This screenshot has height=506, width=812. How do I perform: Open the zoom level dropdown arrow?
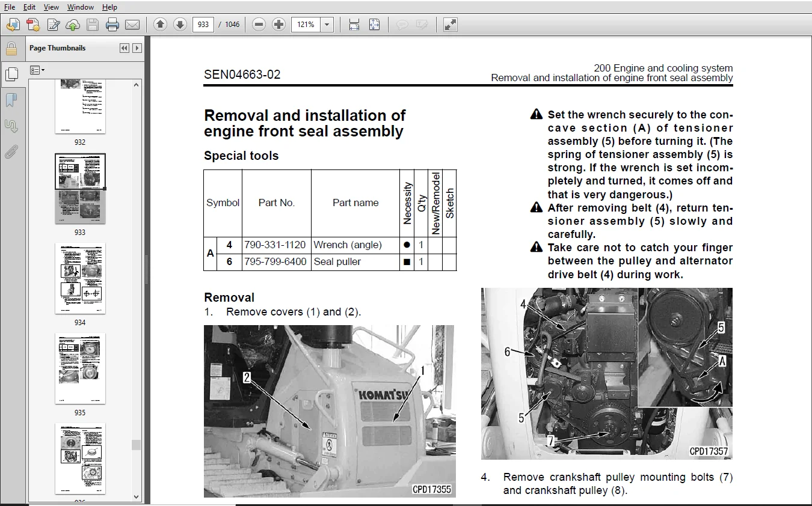pos(327,25)
